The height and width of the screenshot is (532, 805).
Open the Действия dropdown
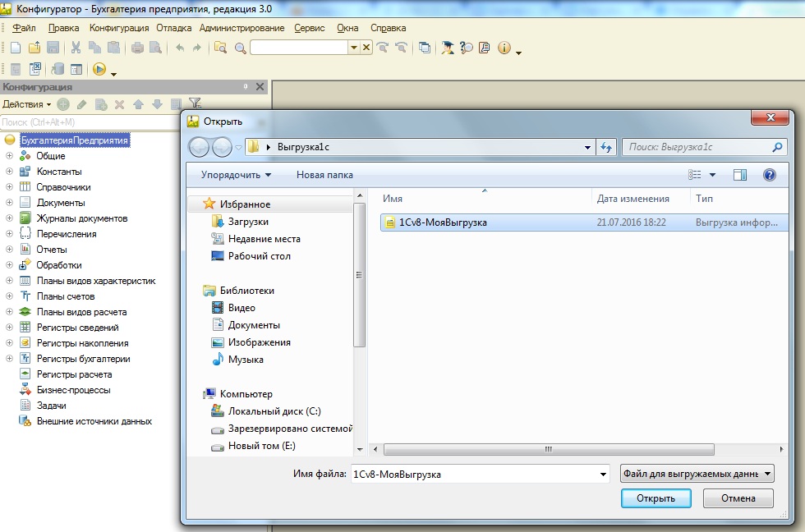27,104
